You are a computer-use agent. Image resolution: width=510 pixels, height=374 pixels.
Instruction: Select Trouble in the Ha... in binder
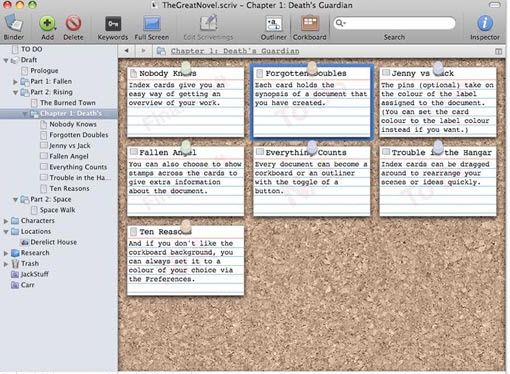click(80, 178)
